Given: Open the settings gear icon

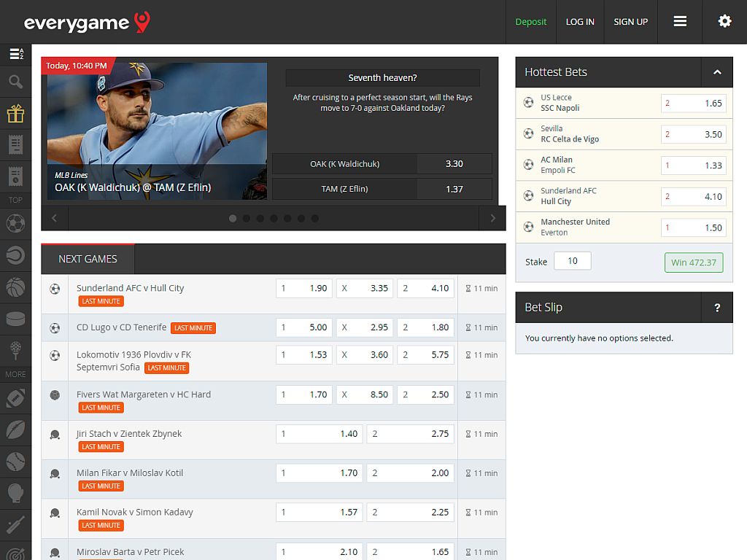Looking at the screenshot, I should (x=724, y=22).
